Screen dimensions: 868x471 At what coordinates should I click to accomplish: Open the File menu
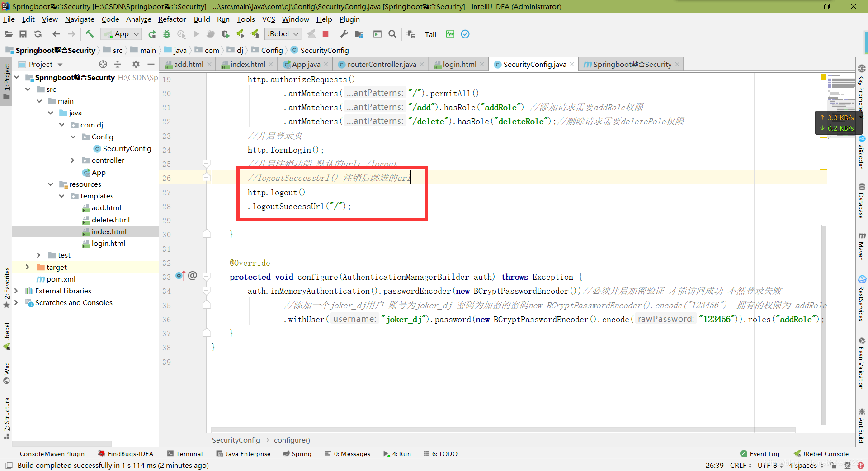point(9,19)
